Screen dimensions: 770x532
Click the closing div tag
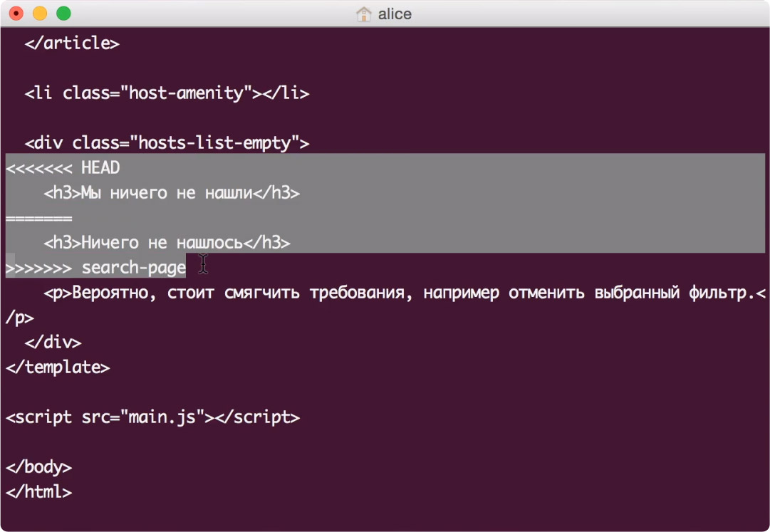click(x=53, y=343)
